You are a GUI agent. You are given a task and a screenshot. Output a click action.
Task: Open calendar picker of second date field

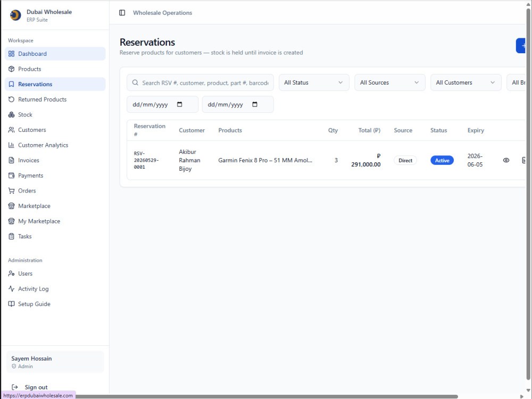pos(255,104)
